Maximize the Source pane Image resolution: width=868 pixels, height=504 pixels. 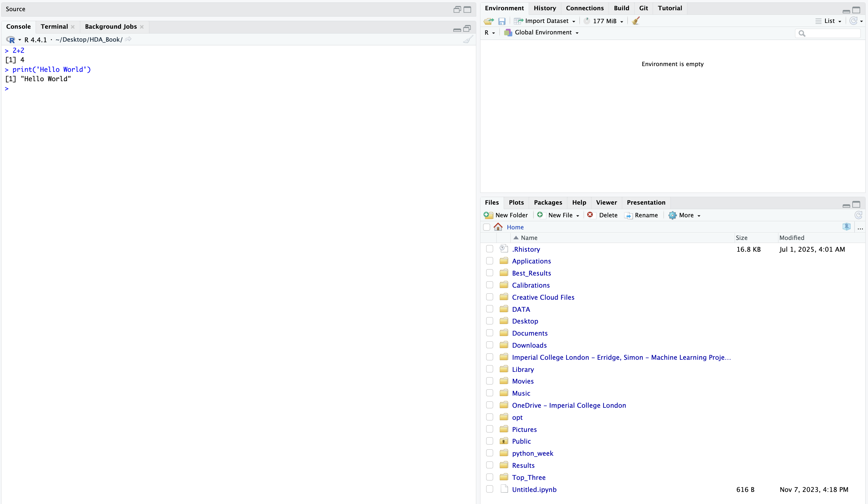[x=467, y=10]
